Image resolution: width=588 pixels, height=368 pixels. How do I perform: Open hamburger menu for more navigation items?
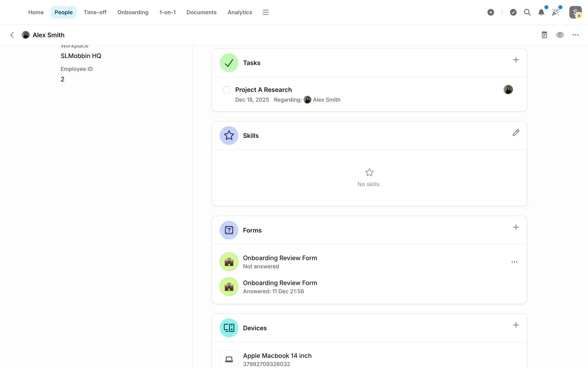click(266, 12)
